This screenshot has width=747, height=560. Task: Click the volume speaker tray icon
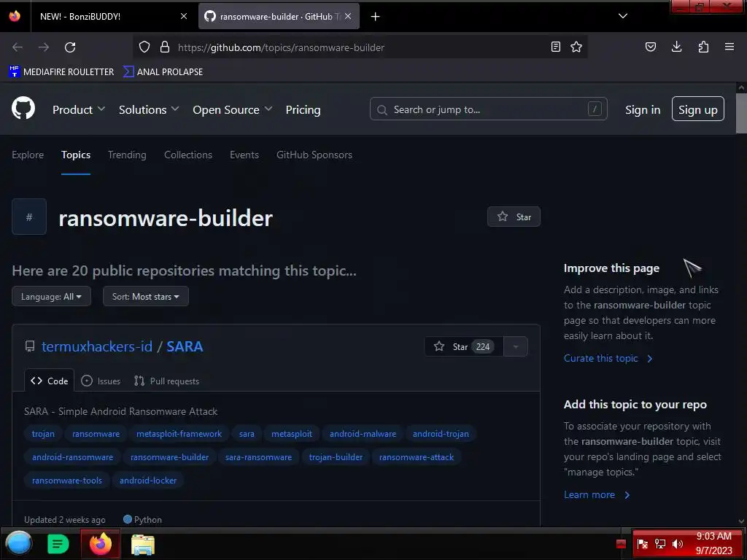[x=677, y=544]
